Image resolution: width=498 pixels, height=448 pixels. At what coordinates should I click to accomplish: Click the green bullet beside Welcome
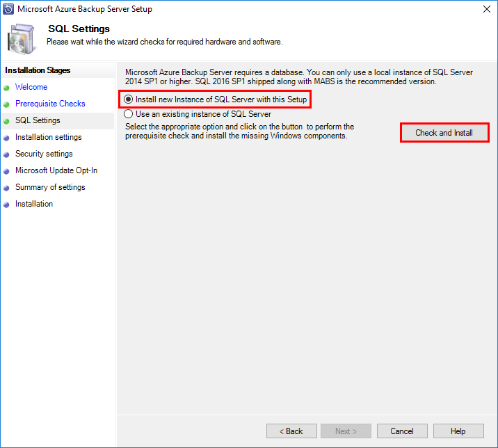click(6, 88)
